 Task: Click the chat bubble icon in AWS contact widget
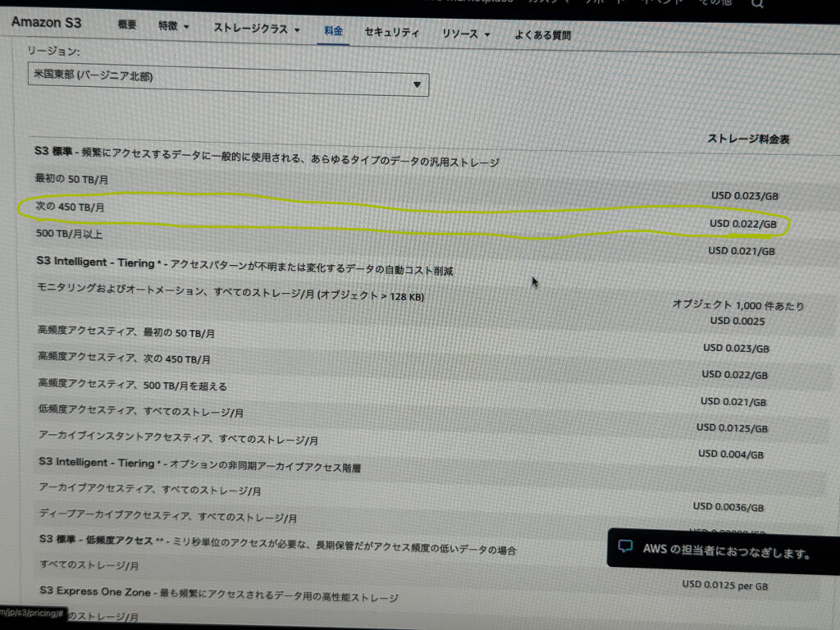click(x=625, y=546)
